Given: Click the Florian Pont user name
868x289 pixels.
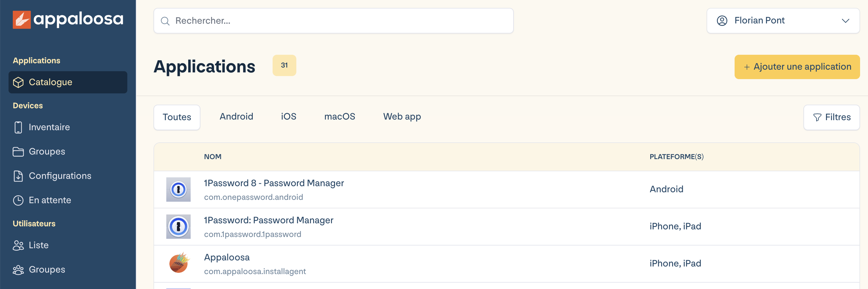Looking at the screenshot, I should pos(759,20).
